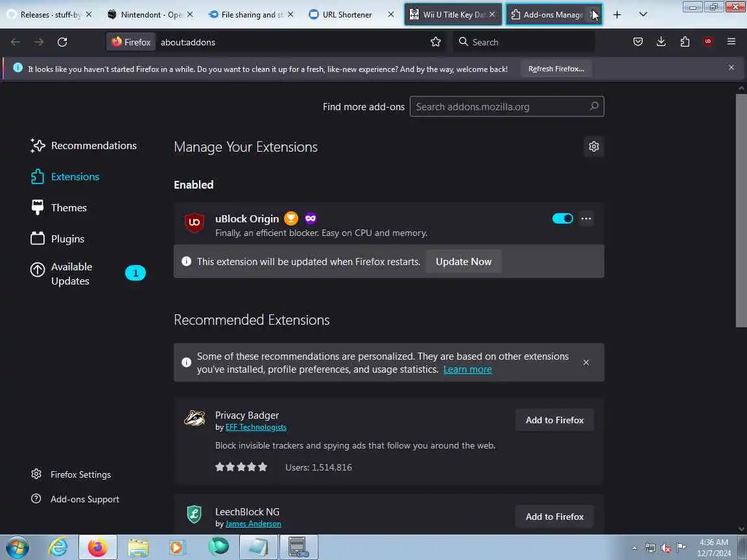
Task: Open Pocket save icon in toolbar
Action: point(638,42)
